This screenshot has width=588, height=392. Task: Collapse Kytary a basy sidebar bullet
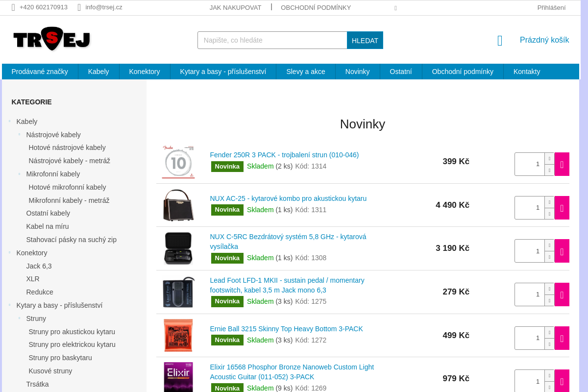(x=9, y=305)
